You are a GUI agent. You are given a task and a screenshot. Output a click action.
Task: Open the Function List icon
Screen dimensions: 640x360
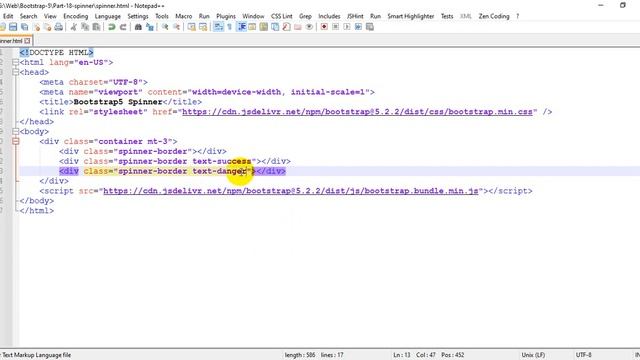[x=287, y=27]
